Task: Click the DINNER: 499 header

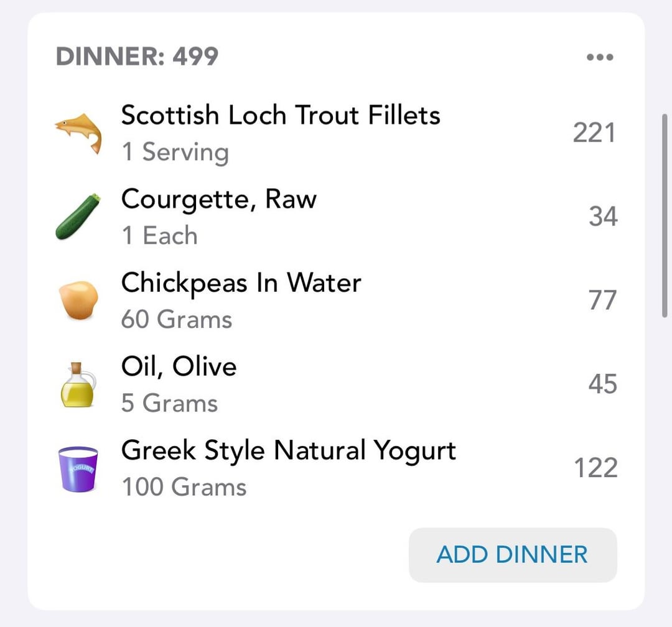Action: (x=137, y=56)
